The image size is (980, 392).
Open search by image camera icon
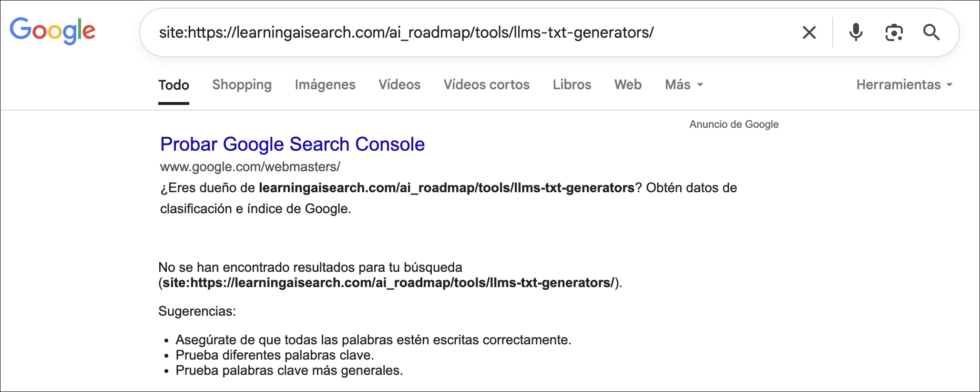tap(894, 32)
